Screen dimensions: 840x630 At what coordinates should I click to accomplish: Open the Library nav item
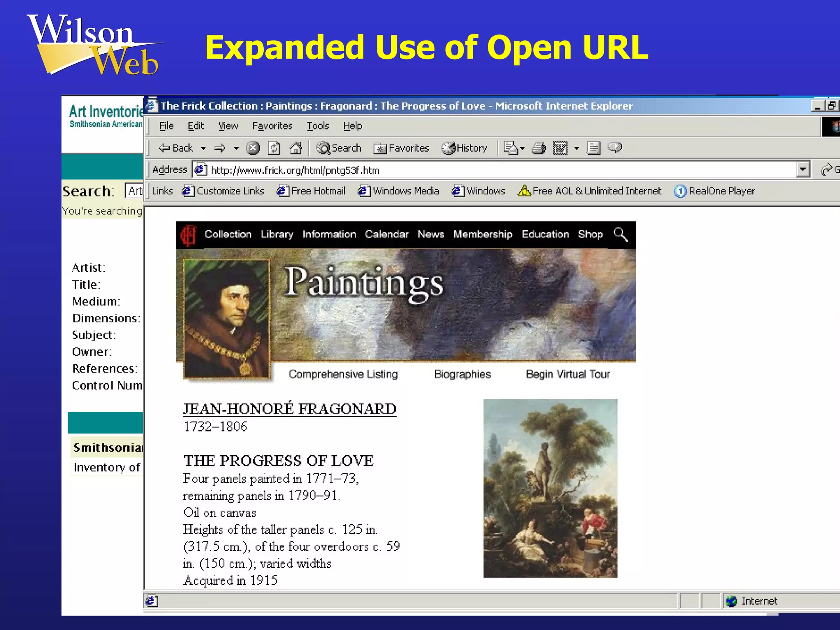tap(277, 234)
